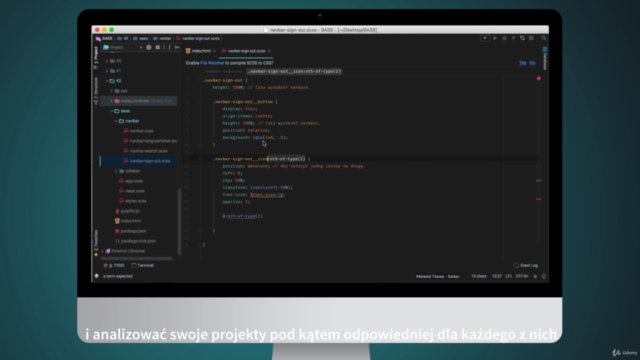Click the External Libraries purple icon

[108, 251]
